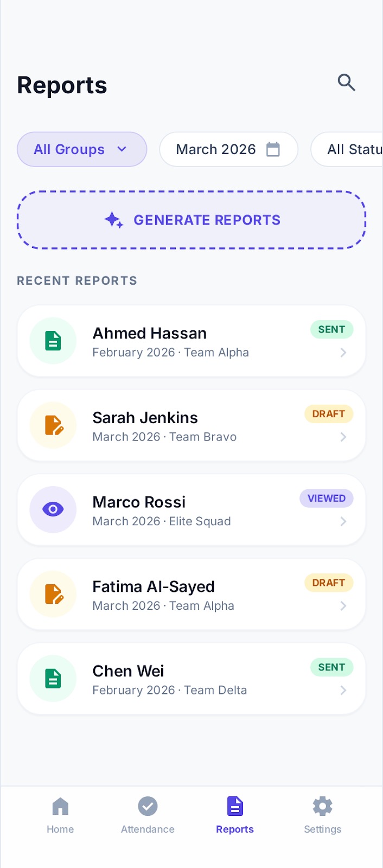
Task: Open the All Groups filter dropdown
Action: pyautogui.click(x=81, y=149)
